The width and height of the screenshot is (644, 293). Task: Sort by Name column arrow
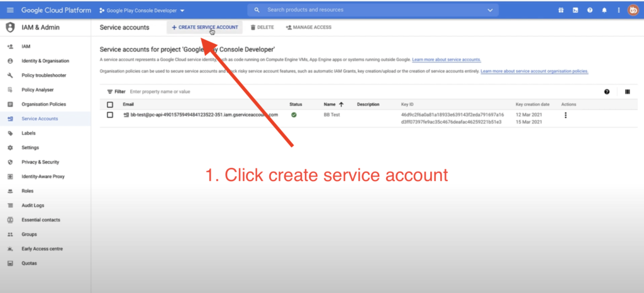pyautogui.click(x=341, y=104)
